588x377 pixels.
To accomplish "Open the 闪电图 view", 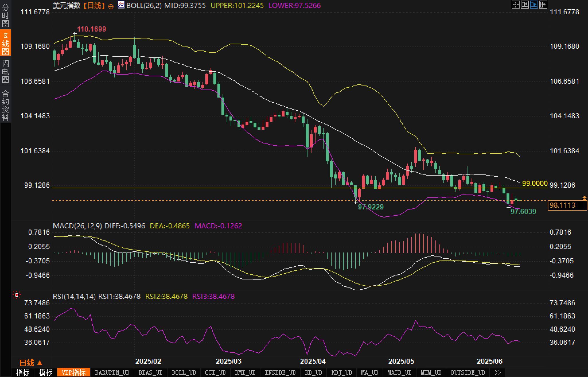I will click(x=5, y=71).
